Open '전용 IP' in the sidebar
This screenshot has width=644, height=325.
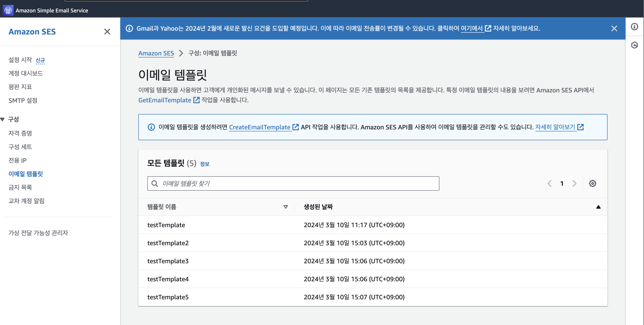[18, 160]
